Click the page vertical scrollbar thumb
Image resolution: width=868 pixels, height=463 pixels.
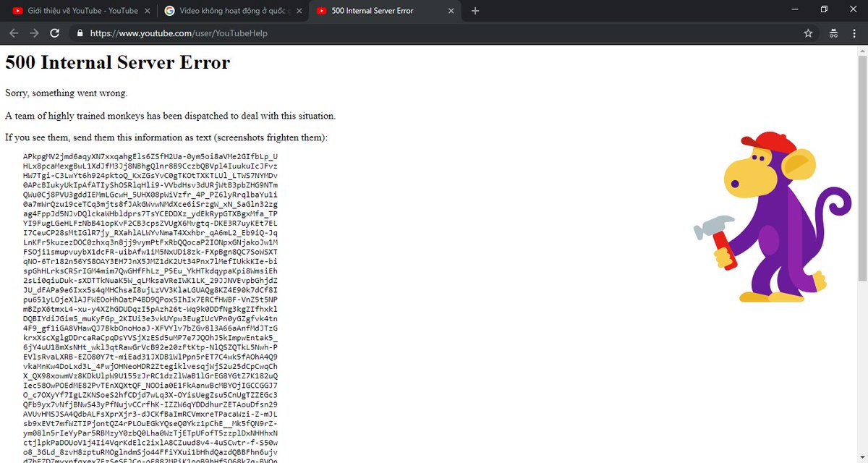tap(861, 168)
